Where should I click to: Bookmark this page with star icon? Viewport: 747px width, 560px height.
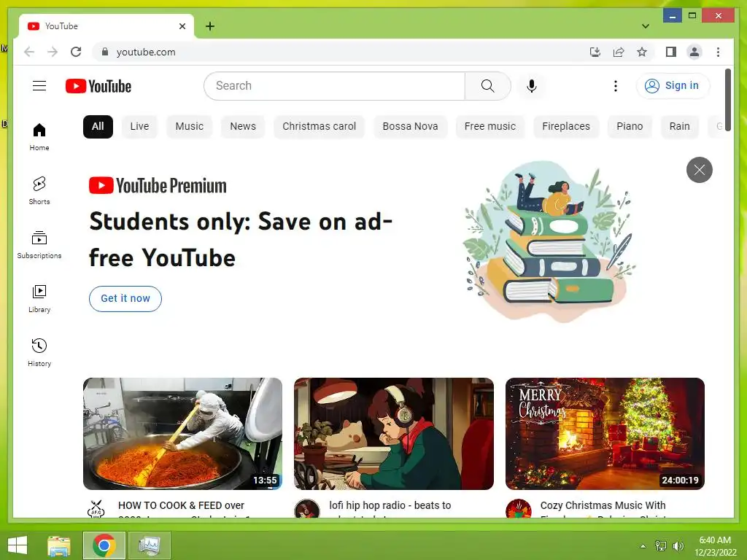[642, 52]
